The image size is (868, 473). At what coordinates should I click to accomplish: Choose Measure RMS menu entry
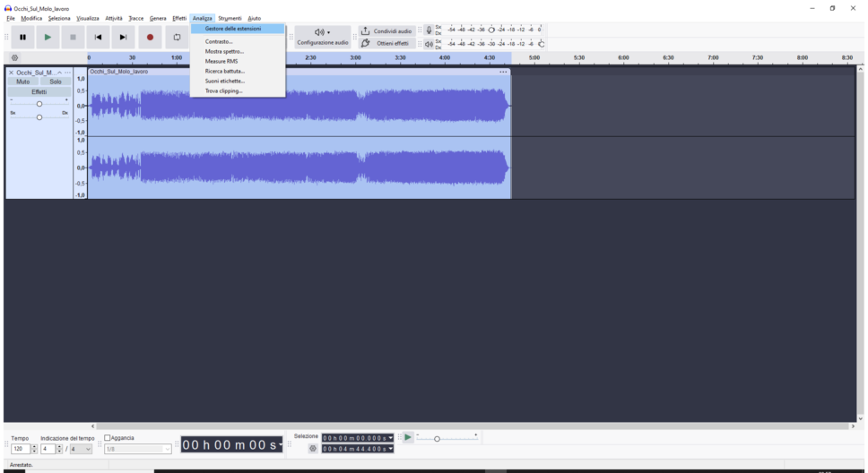tap(238, 62)
